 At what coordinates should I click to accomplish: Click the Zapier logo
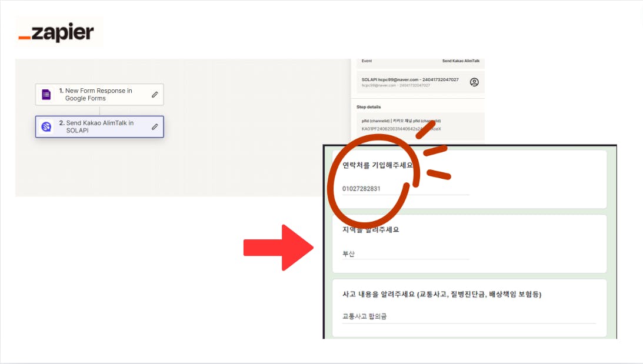point(56,32)
